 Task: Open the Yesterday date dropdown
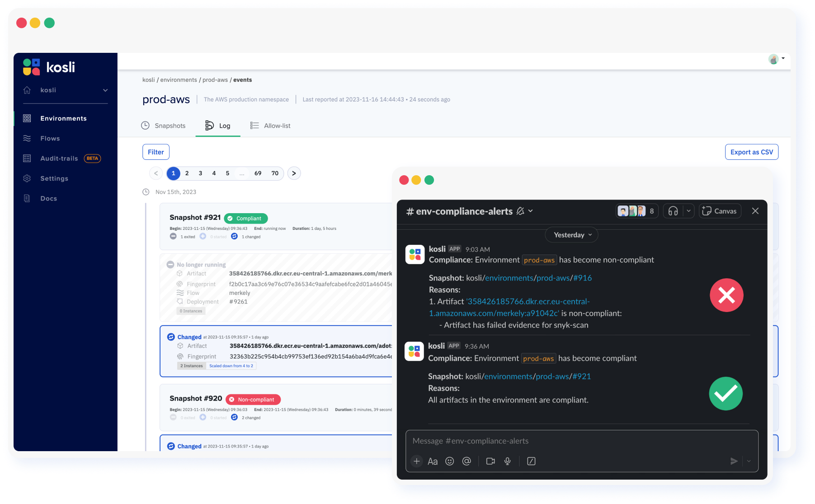tap(572, 235)
